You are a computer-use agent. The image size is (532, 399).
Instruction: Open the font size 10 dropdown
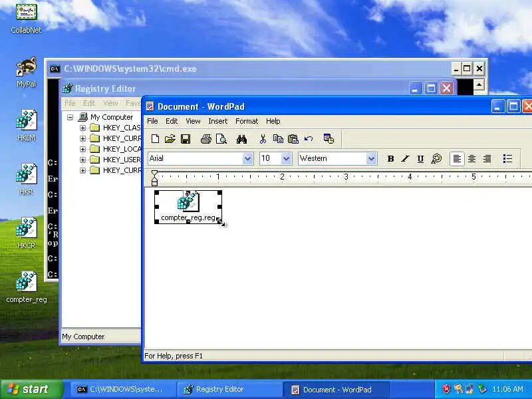click(287, 158)
